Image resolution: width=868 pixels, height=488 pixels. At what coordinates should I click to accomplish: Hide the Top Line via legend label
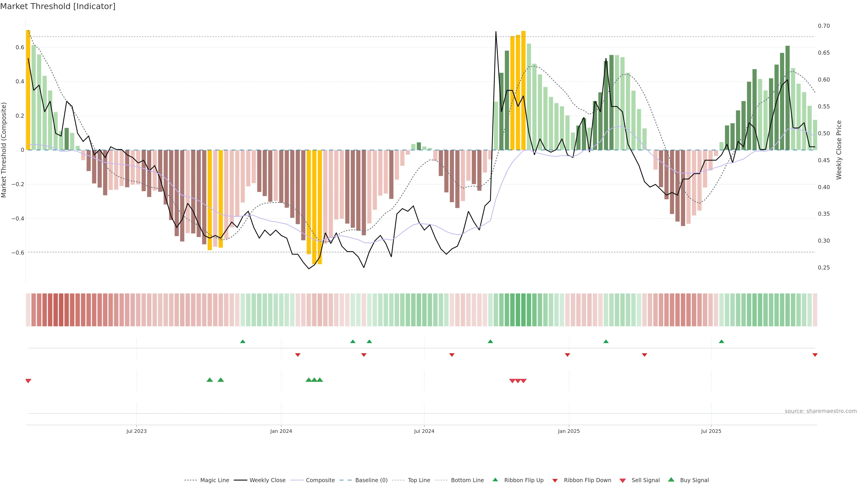pos(419,480)
